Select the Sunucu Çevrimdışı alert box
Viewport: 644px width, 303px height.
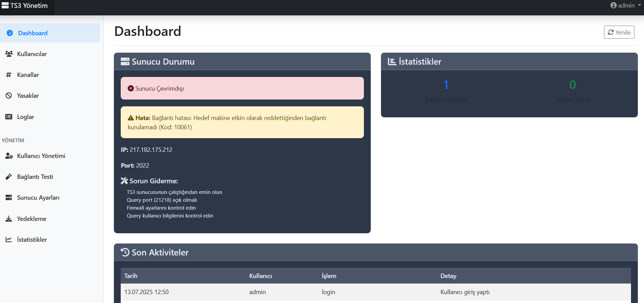tap(242, 88)
